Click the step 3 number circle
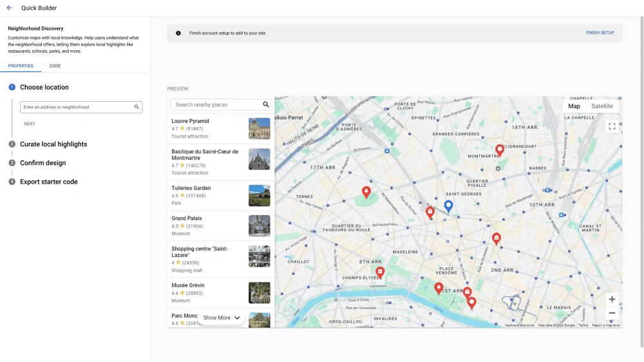The width and height of the screenshot is (644, 362). coord(12,163)
